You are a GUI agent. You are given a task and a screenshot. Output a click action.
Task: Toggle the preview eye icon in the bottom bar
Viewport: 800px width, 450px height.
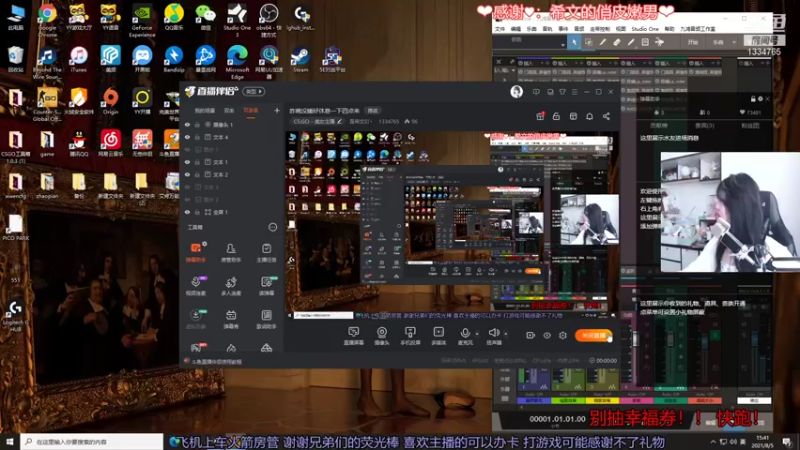point(546,335)
